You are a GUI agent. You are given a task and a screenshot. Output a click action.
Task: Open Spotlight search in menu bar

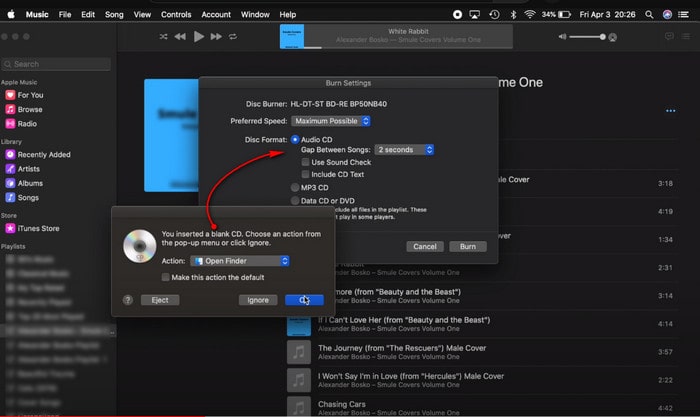pyautogui.click(x=649, y=14)
